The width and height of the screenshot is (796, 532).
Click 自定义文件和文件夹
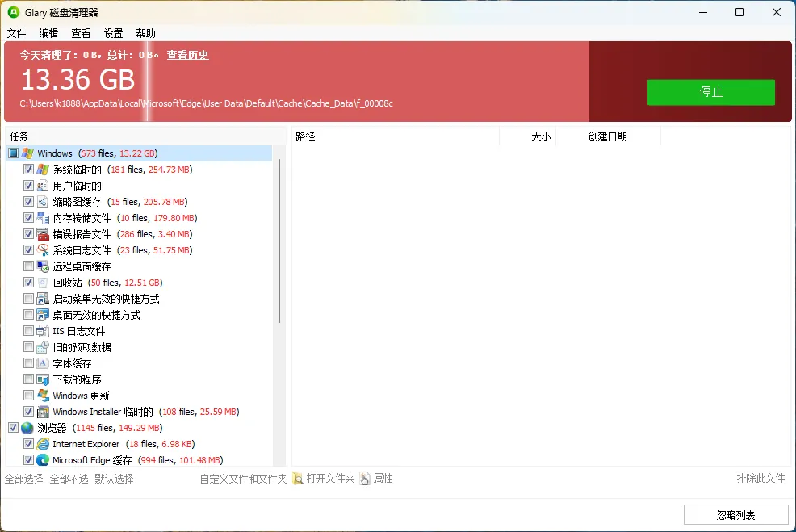(x=243, y=479)
